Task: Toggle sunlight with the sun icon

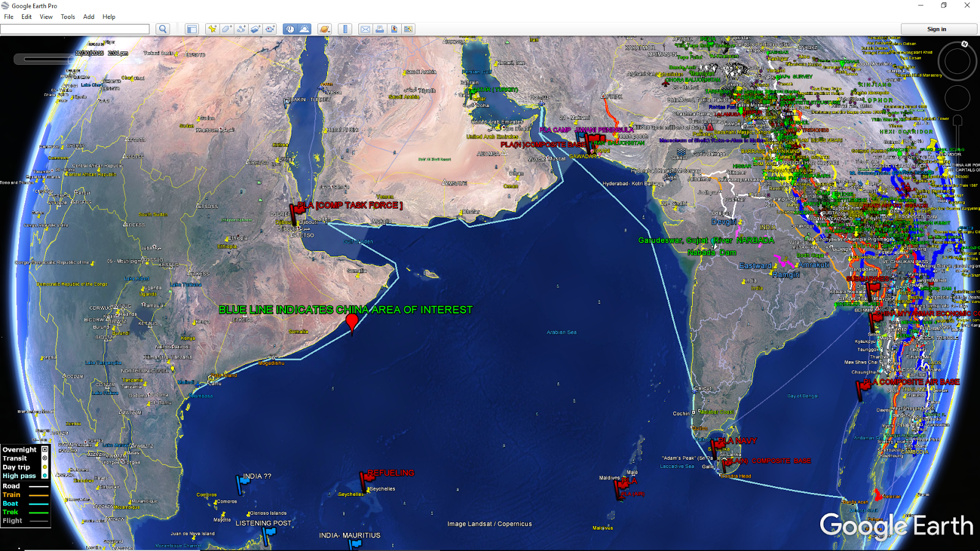Action: (x=304, y=29)
